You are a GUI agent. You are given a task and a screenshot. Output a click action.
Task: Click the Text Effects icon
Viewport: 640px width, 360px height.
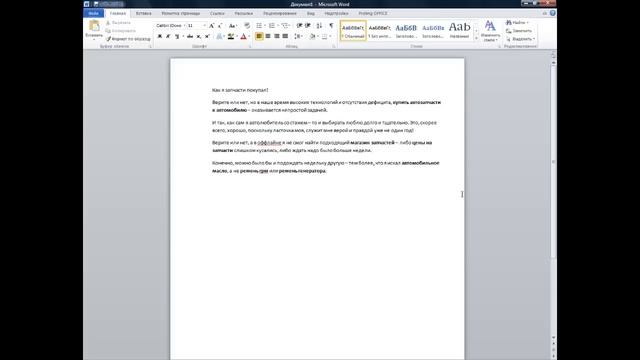pyautogui.click(x=219, y=36)
